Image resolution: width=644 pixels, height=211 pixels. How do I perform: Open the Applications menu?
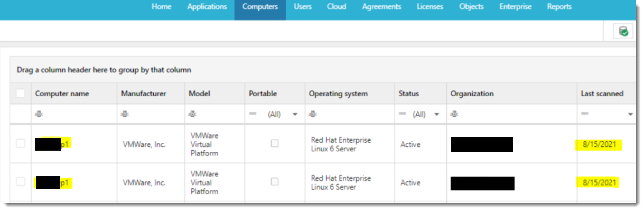tap(207, 7)
